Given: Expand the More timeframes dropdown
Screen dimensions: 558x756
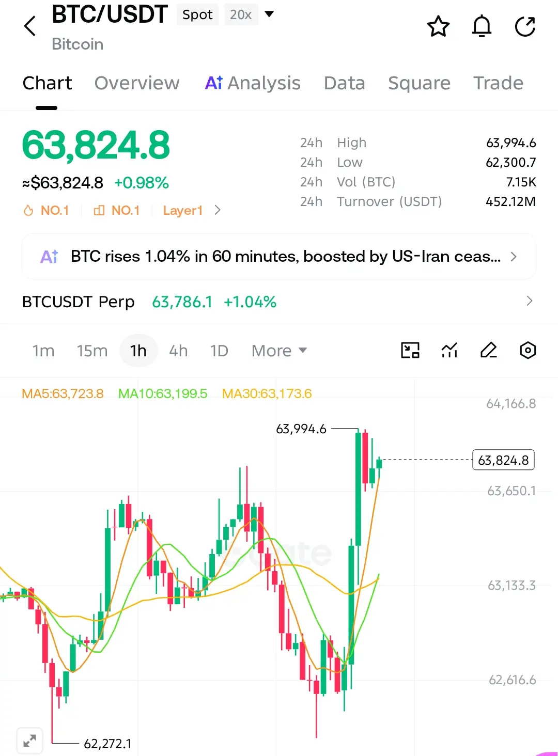Looking at the screenshot, I should click(279, 351).
